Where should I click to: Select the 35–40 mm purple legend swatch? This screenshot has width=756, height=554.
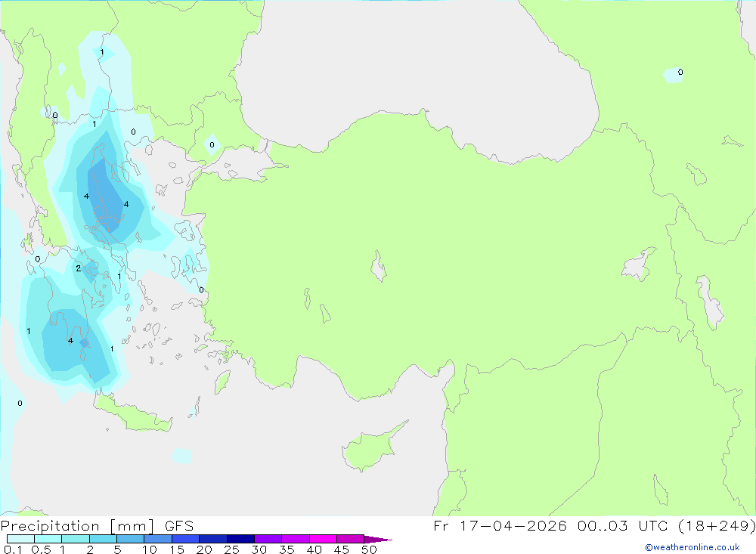click(296, 539)
